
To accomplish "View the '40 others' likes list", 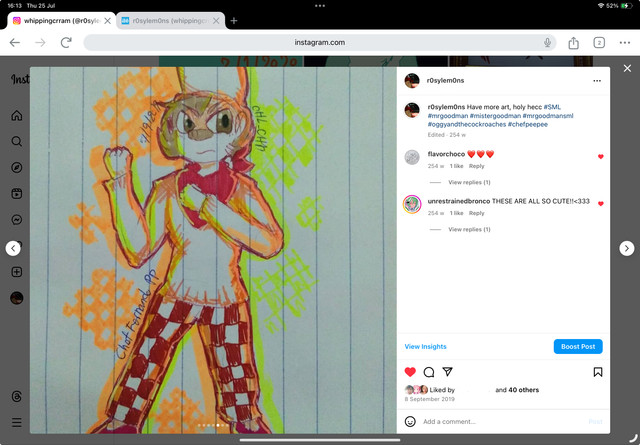I will (x=524, y=390).
